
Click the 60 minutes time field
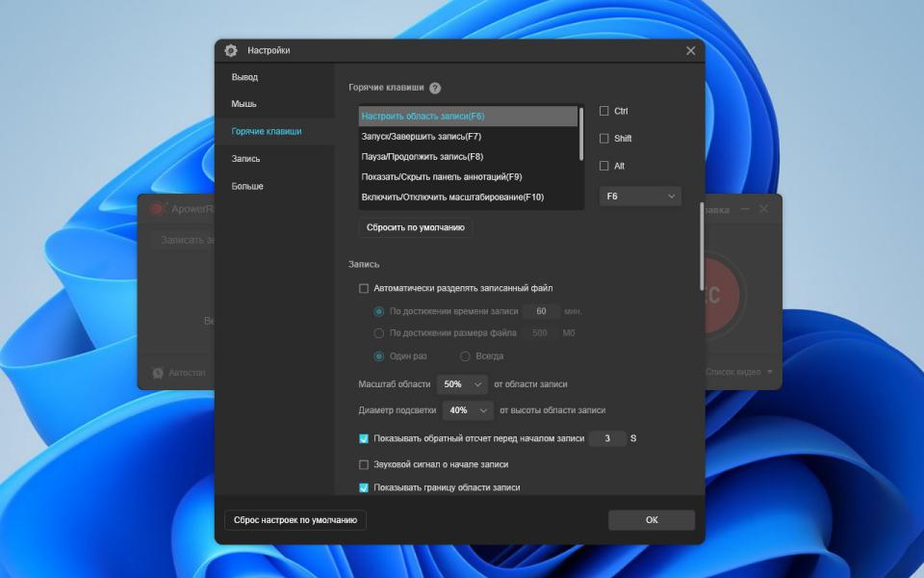(x=541, y=311)
